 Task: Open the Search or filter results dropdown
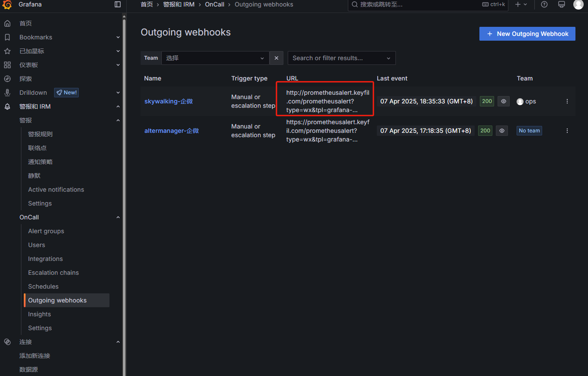pyautogui.click(x=342, y=58)
